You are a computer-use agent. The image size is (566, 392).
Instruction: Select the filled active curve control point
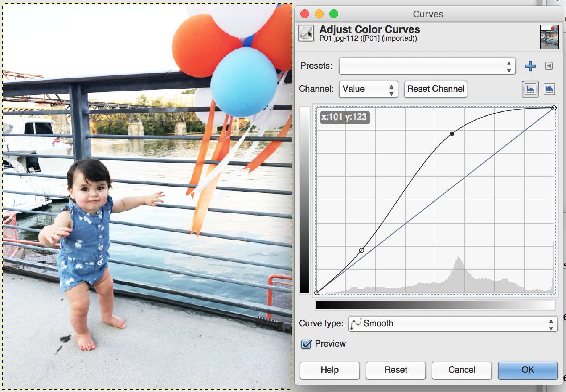pos(452,134)
